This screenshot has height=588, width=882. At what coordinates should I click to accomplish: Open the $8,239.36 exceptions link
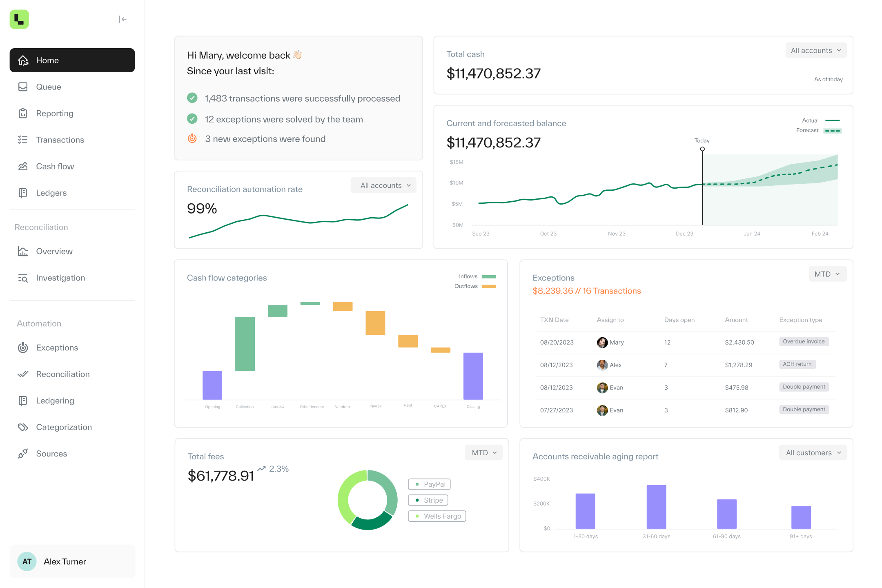click(x=586, y=290)
